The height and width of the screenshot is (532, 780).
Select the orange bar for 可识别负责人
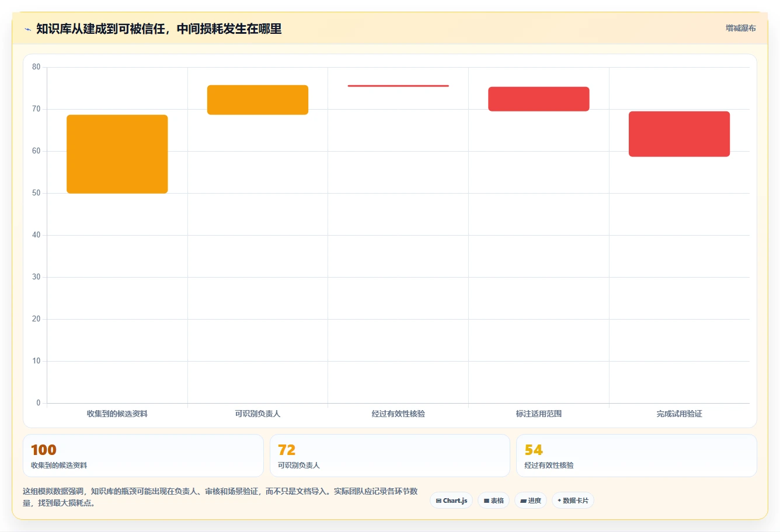tap(257, 100)
